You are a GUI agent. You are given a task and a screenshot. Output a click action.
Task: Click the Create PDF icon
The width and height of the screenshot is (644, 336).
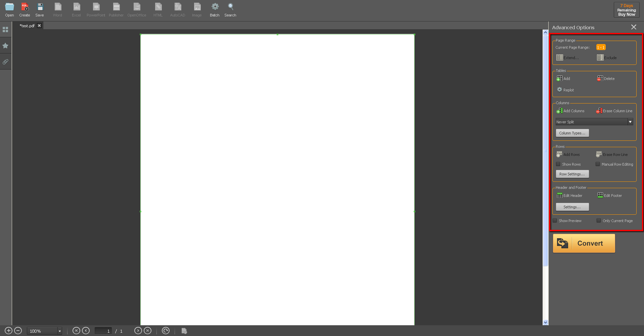click(x=25, y=9)
